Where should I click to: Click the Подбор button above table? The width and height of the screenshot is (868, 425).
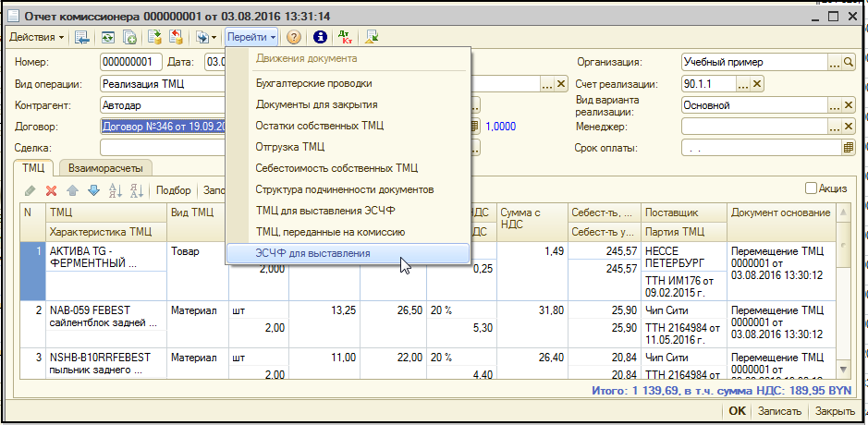pyautogui.click(x=174, y=190)
